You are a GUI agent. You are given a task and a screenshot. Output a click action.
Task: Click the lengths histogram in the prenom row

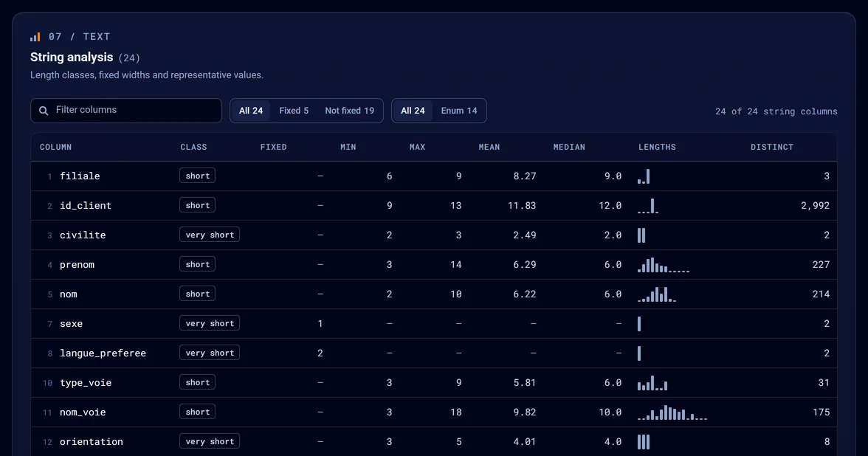pos(663,264)
